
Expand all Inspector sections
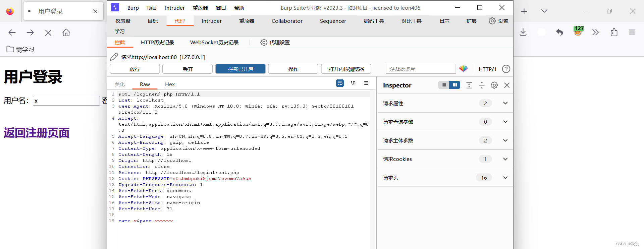[x=469, y=85]
